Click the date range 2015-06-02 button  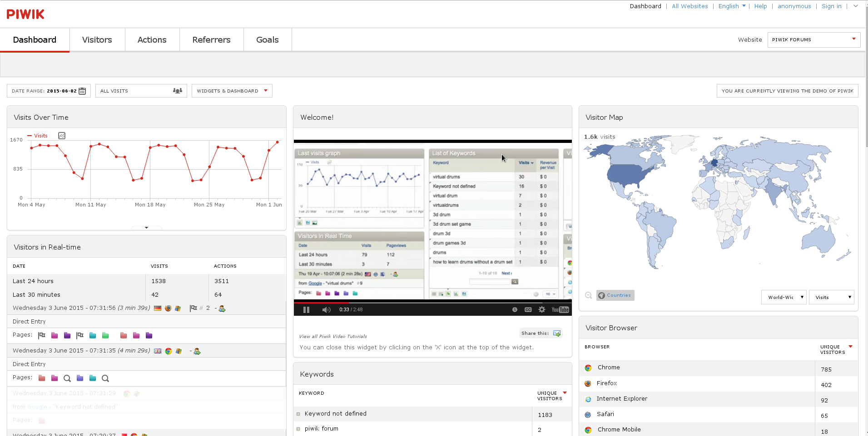pos(49,91)
